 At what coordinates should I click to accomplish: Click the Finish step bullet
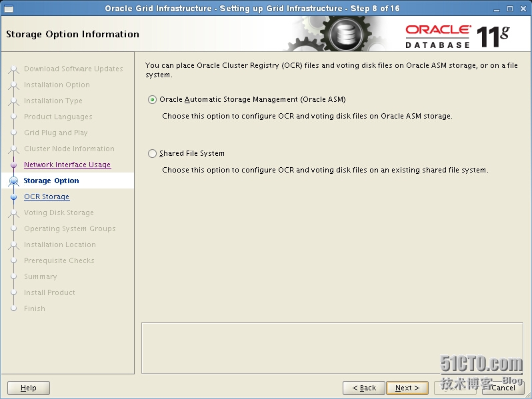coord(13,308)
